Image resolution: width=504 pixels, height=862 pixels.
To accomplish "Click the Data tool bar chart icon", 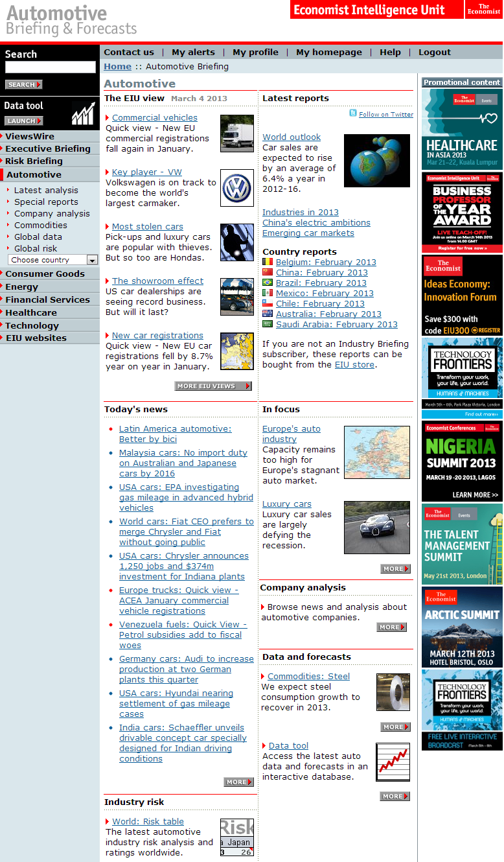I will pos(83,113).
